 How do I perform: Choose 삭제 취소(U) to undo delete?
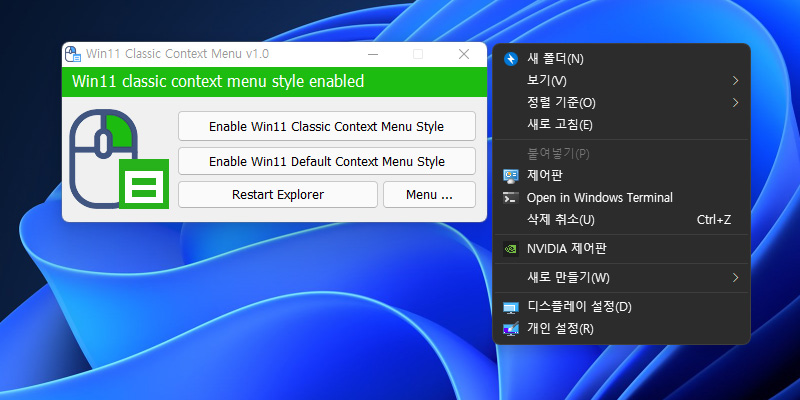621,220
